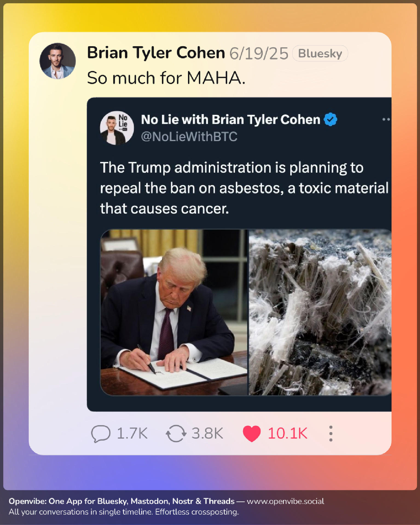Image resolution: width=420 pixels, height=525 pixels.
Task: Click the No Lie with Brian Tyler Cohen title
Action: (x=230, y=119)
